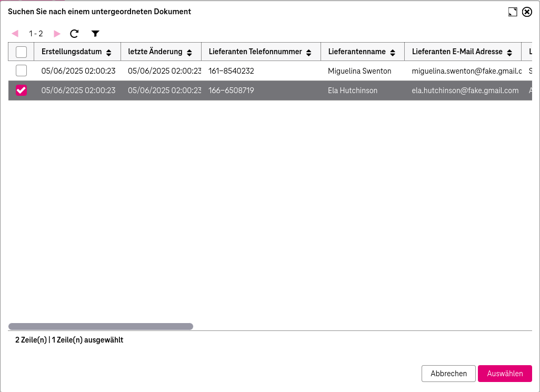
Task: Click Miguelina row's Erstellungsdatum cell
Action: tap(78, 71)
